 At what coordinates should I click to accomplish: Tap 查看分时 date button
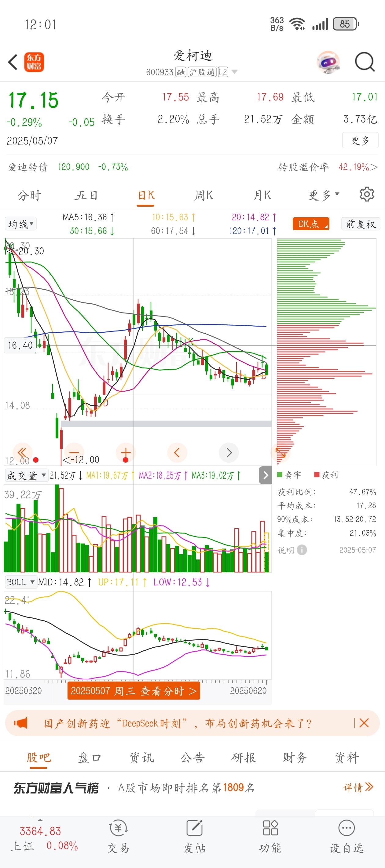tap(134, 691)
